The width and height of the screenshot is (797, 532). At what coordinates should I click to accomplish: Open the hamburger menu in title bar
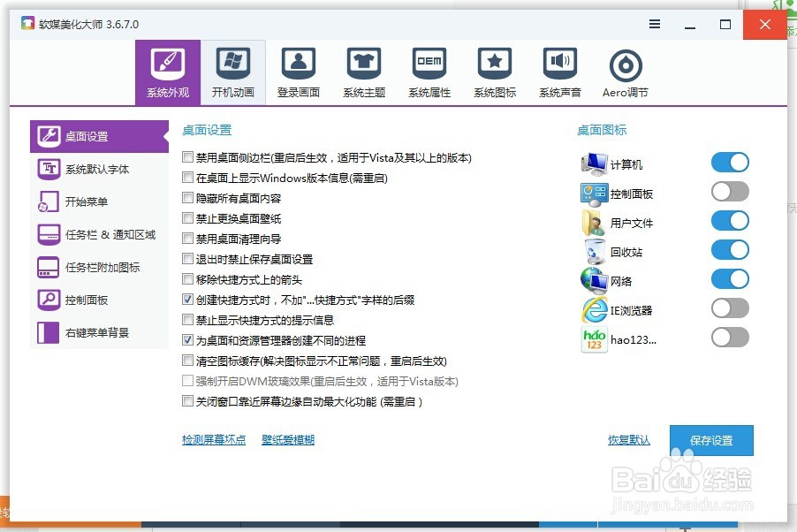point(655,24)
